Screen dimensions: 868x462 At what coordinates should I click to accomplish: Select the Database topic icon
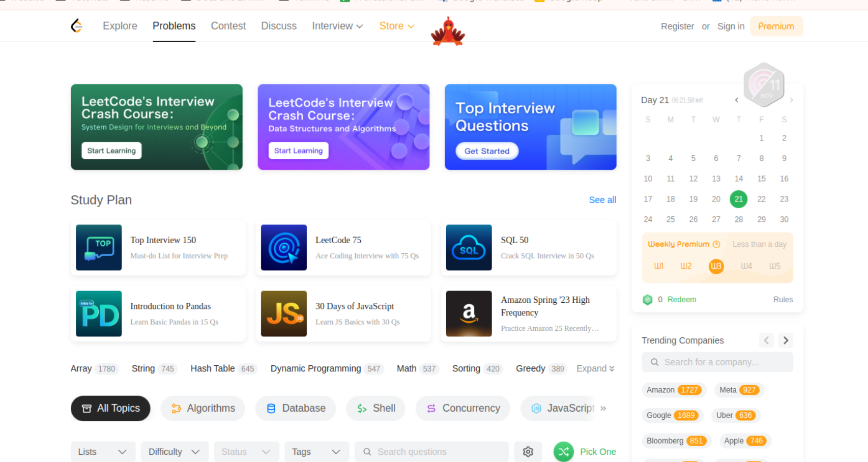pos(270,408)
